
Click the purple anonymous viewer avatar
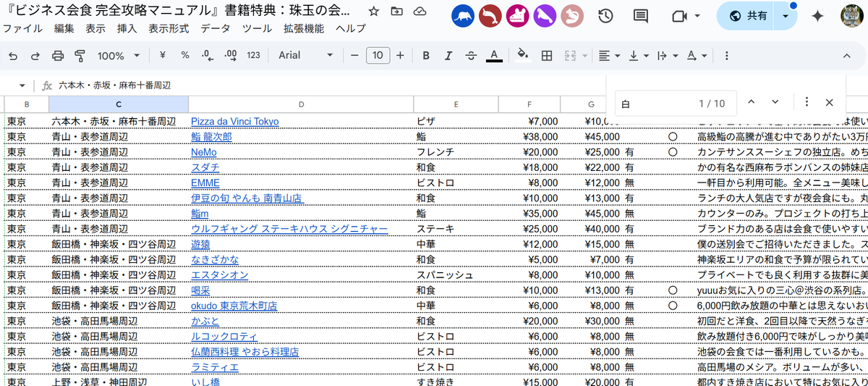click(x=545, y=16)
